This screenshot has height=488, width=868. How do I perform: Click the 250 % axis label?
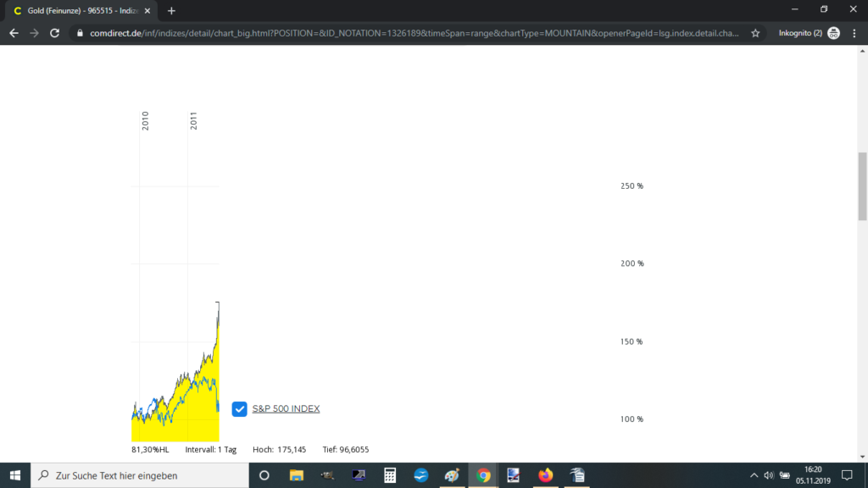(632, 186)
